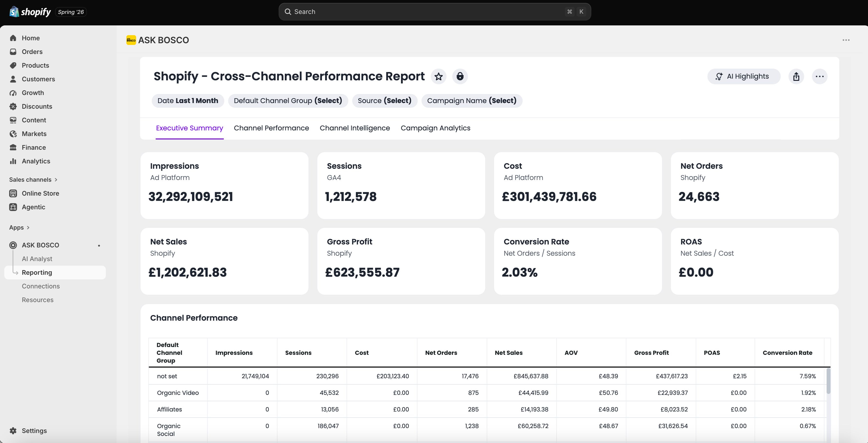
Task: Favorite the report with the star icon
Action: [x=438, y=76]
